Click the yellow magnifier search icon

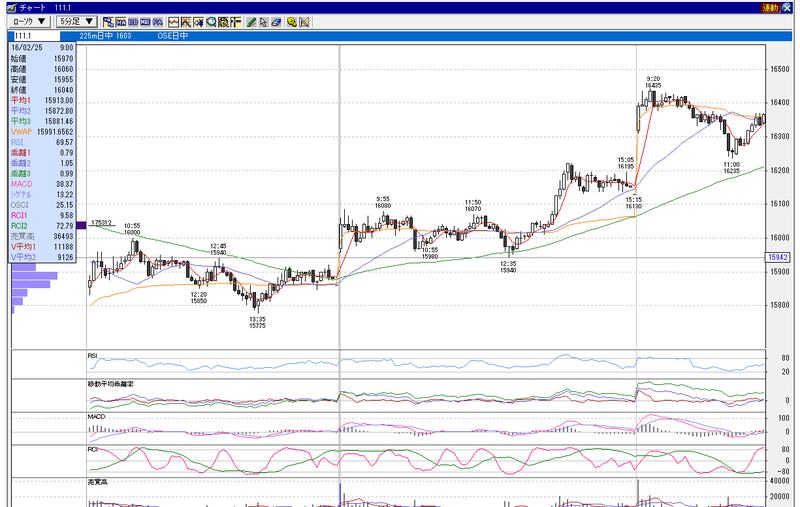point(292,22)
